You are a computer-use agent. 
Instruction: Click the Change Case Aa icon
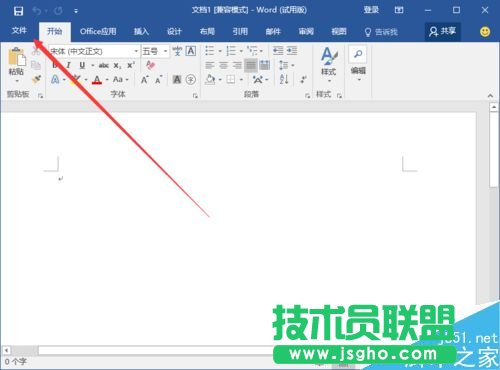[x=118, y=79]
